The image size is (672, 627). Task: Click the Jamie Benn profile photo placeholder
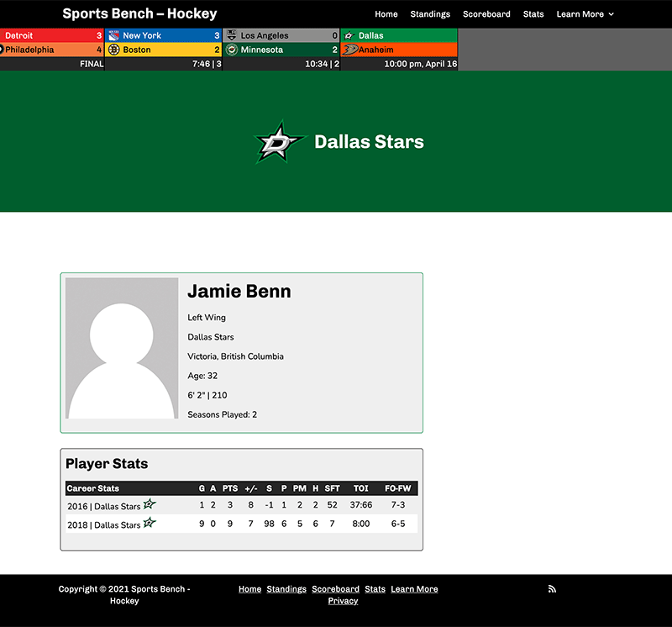tap(122, 348)
